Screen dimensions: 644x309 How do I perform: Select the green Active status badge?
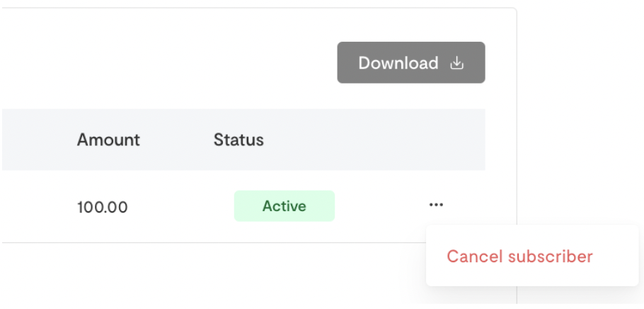[x=284, y=206]
